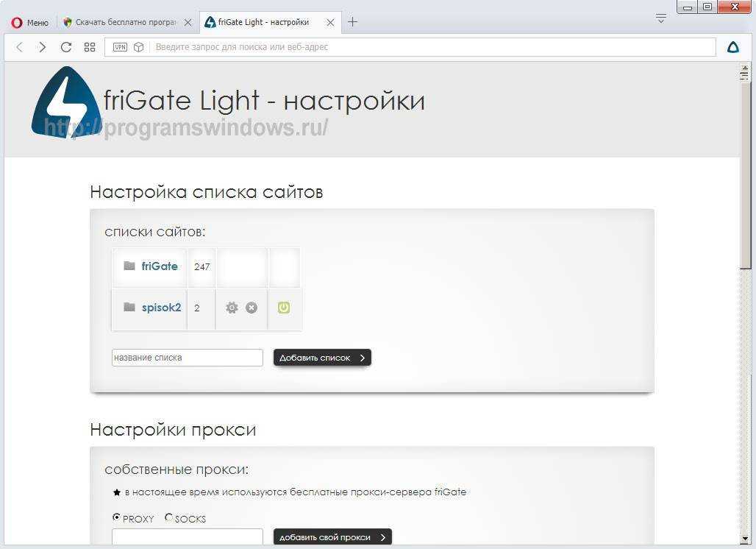
Task: Close the Скачать бесплатно tab
Action: pos(188,22)
